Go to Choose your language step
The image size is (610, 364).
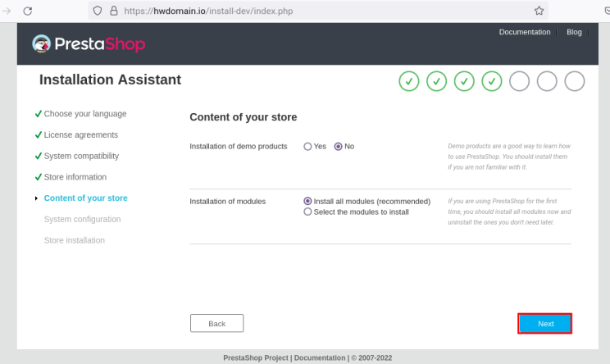[85, 114]
